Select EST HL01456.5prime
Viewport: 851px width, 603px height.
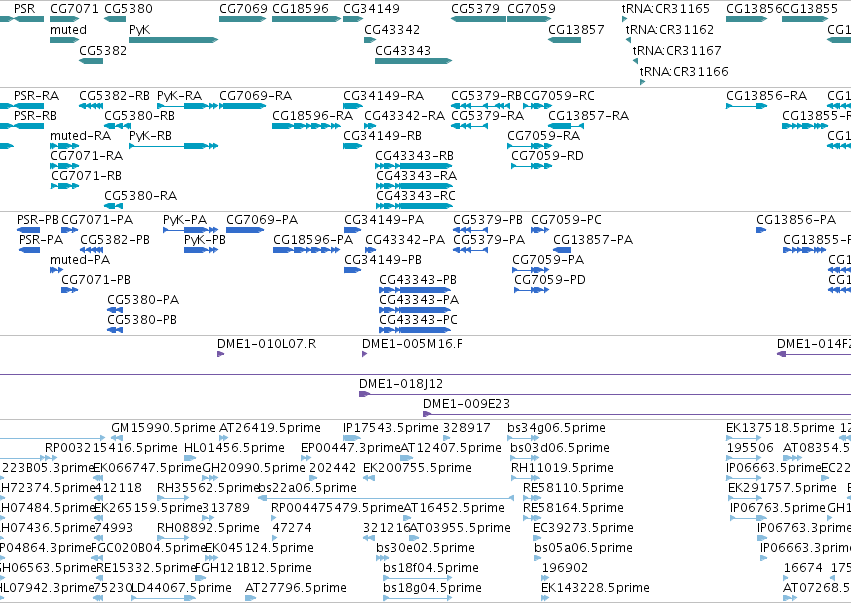pyautogui.click(x=190, y=459)
